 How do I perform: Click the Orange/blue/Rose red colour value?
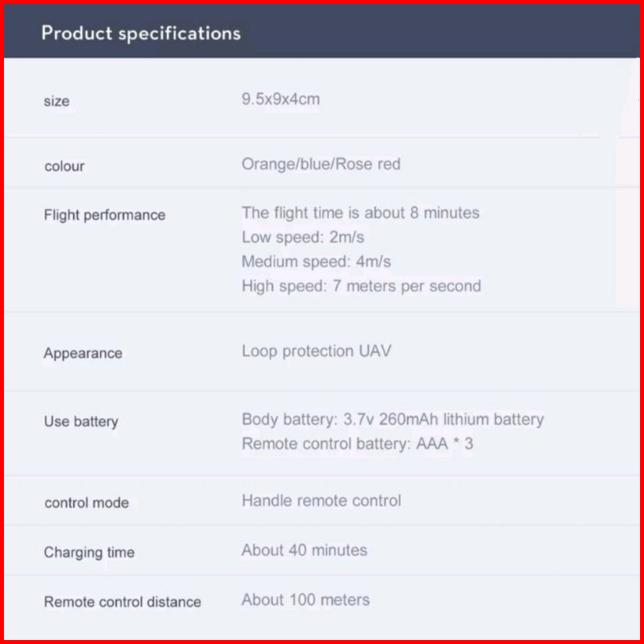point(320,165)
